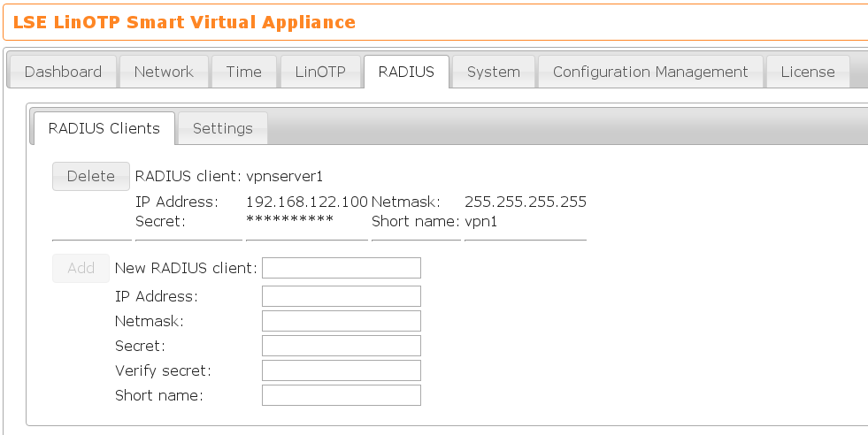Go to the Time tab
This screenshot has height=435, width=868.
(x=243, y=72)
